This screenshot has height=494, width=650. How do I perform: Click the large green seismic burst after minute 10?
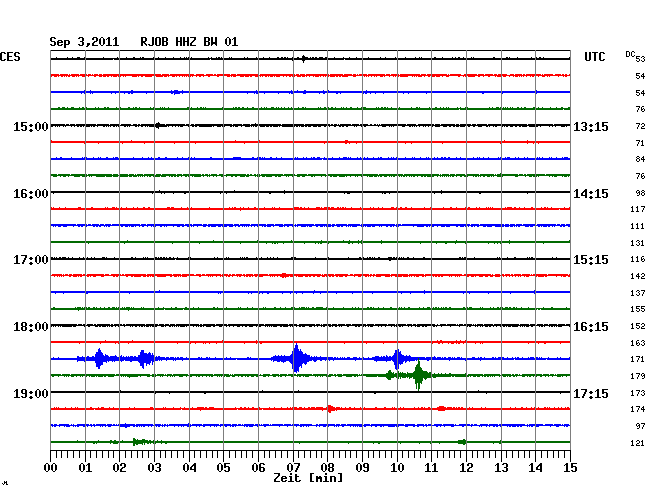419,375
